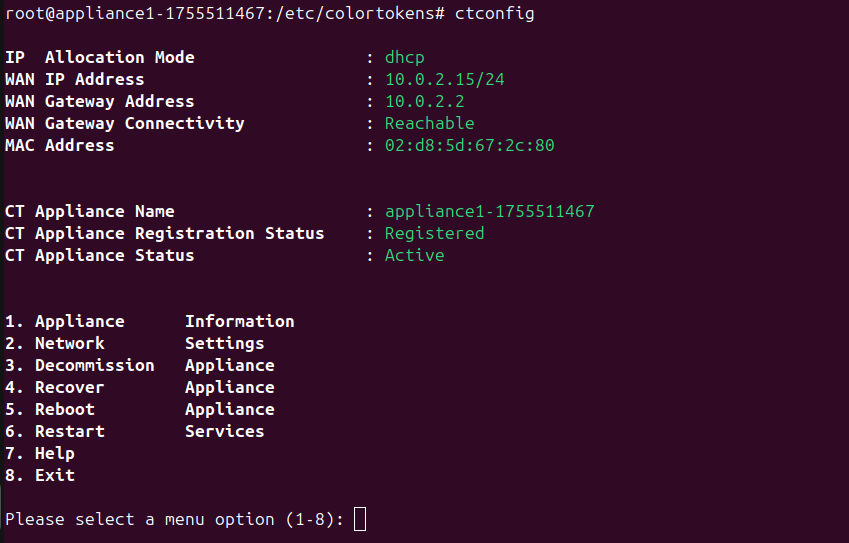Screen dimensions: 849x543
Task: Click the cursor box after the menu prompt
Action: [x=360, y=519]
